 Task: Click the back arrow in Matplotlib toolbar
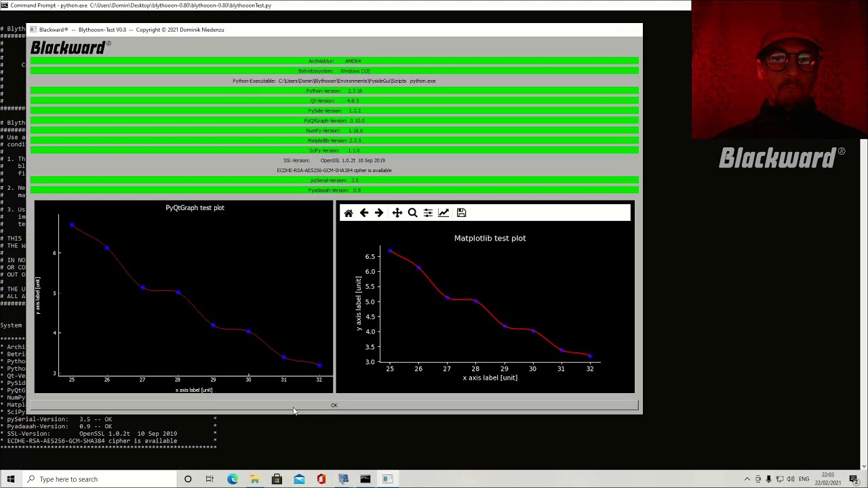click(x=364, y=213)
